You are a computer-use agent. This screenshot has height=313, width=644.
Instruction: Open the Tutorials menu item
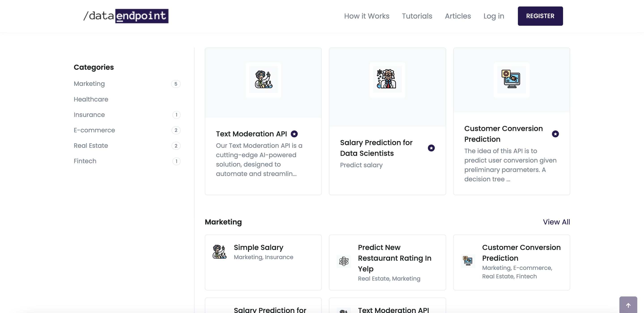pyautogui.click(x=417, y=16)
